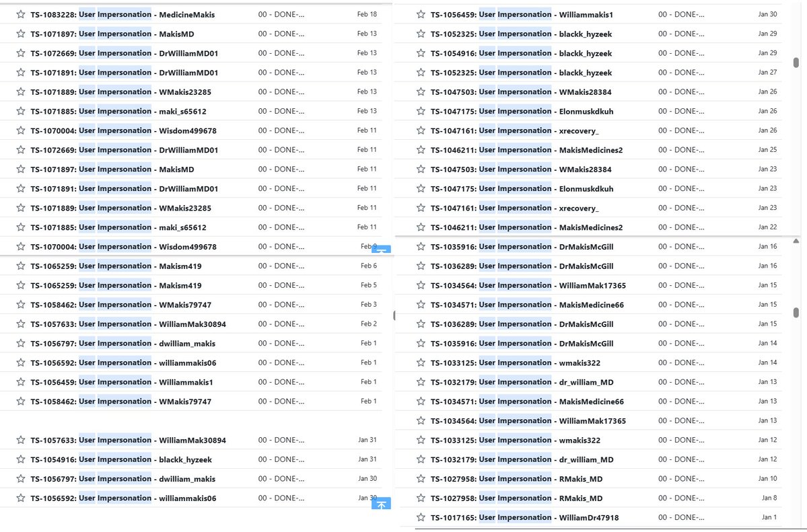Click the scrollbar up arrow beside the Jan 16 row

[x=796, y=241]
